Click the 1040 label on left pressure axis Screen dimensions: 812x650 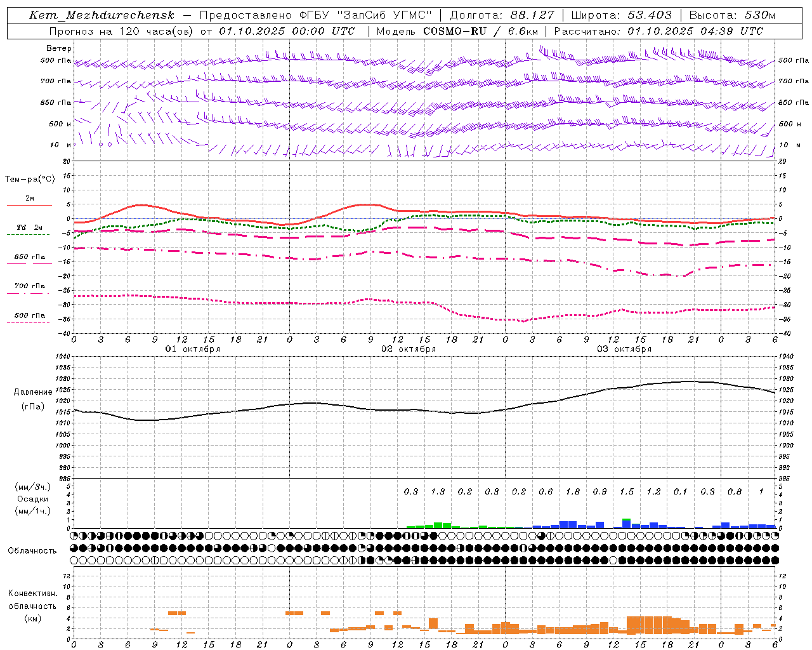click(x=62, y=357)
